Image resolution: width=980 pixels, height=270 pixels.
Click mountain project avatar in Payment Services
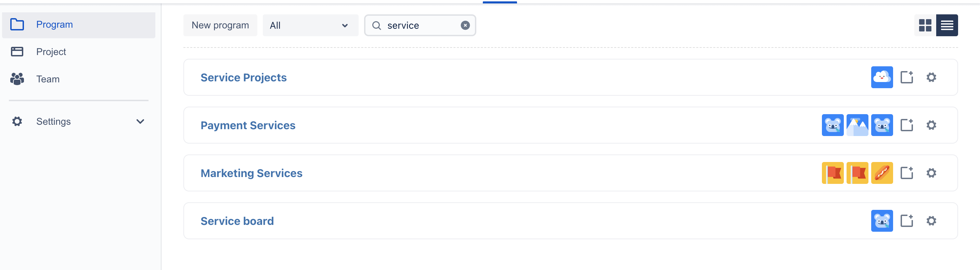(x=857, y=125)
